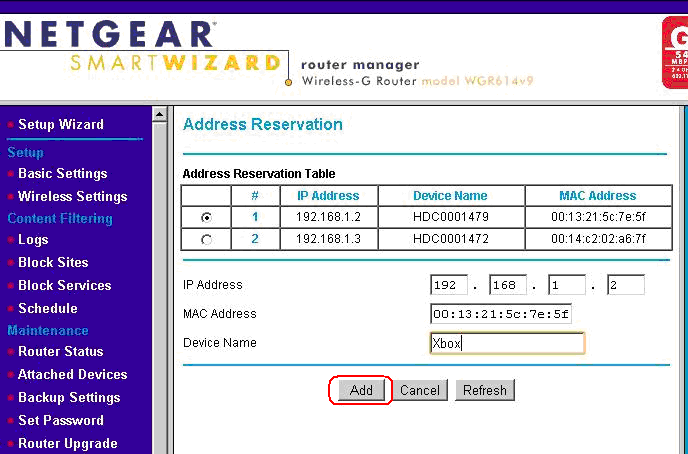Select the radio button for reservation row 2
This screenshot has width=688, height=454.
[206, 240]
